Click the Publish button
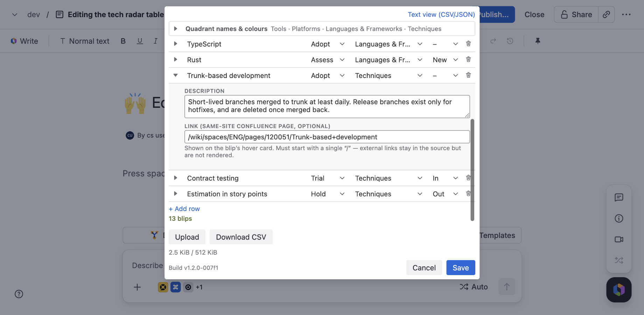This screenshot has width=644, height=315. pos(497,15)
